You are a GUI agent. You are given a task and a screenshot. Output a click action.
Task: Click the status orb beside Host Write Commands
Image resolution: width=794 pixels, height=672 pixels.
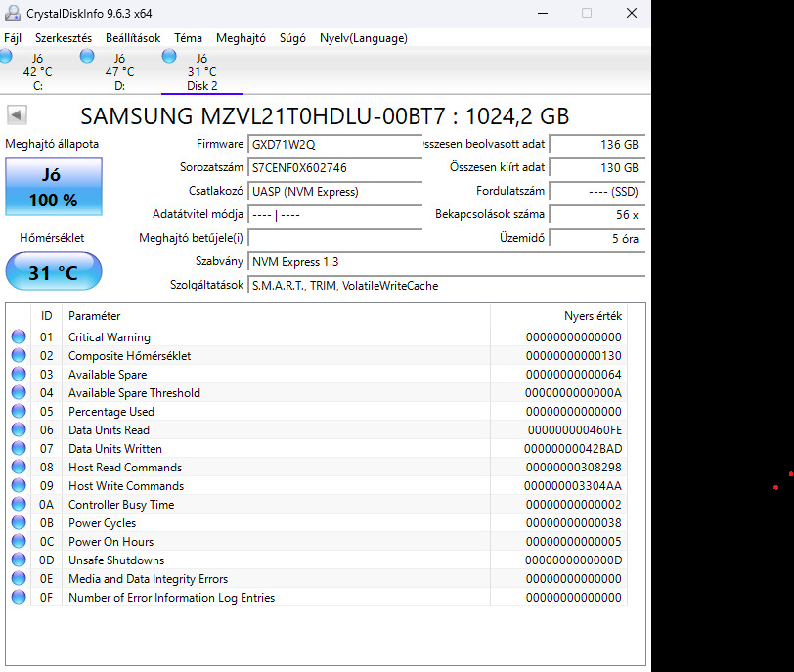tap(19, 485)
